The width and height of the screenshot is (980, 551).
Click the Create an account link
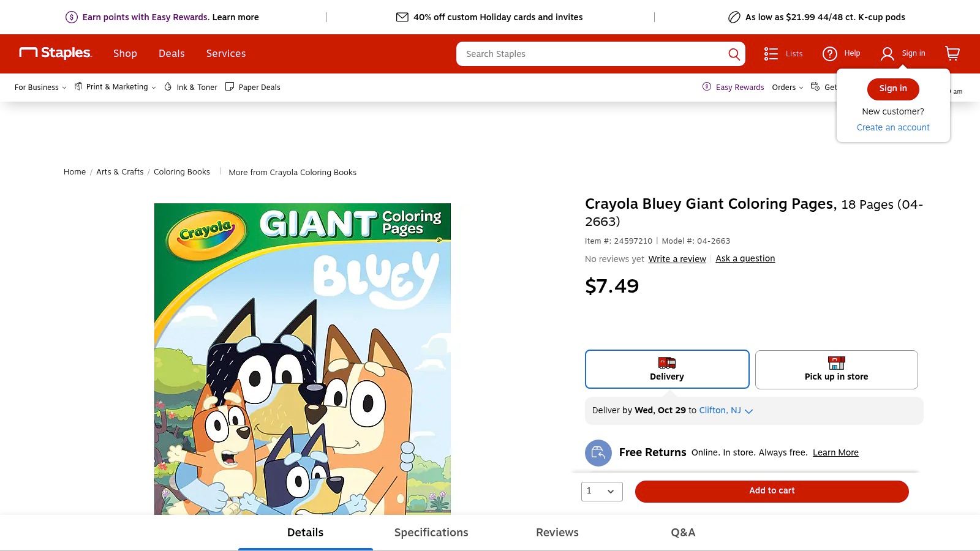(x=893, y=127)
